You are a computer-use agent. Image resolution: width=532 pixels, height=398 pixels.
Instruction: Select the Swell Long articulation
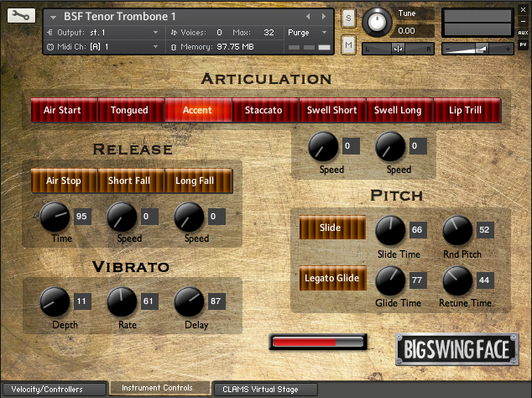[x=399, y=110]
